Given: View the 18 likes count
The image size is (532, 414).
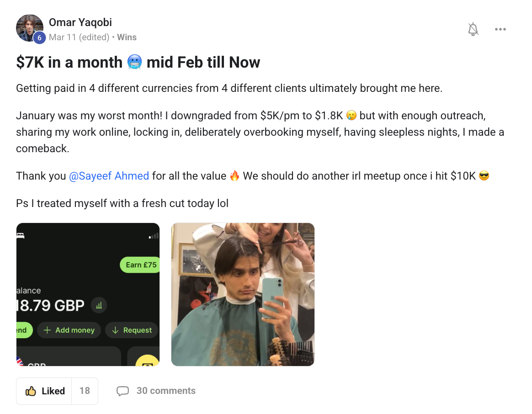Looking at the screenshot, I should point(85,391).
